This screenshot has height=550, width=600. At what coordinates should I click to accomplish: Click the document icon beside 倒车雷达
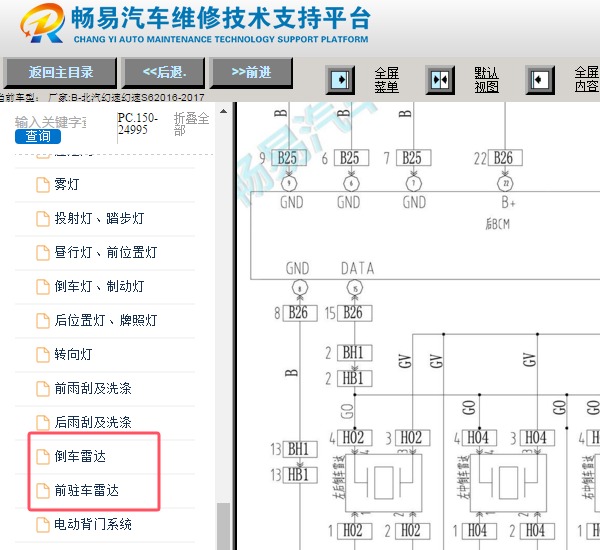tap(43, 457)
